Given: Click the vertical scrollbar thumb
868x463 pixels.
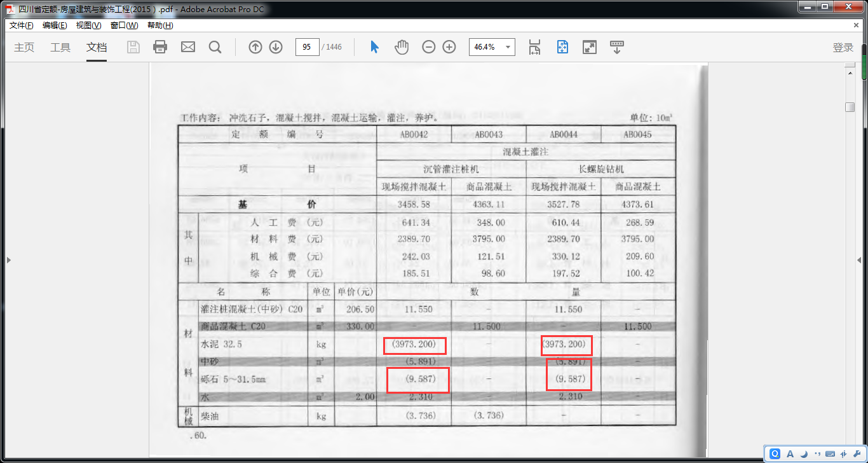Looking at the screenshot, I should pyautogui.click(x=850, y=107).
